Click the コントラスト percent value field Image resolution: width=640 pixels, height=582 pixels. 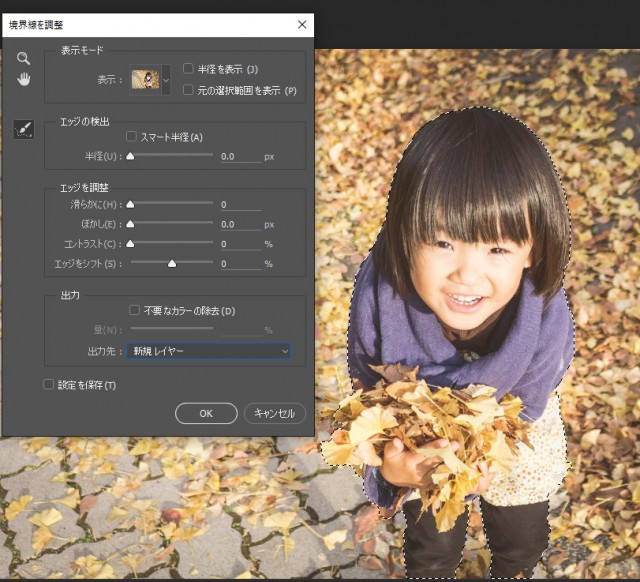click(x=239, y=244)
